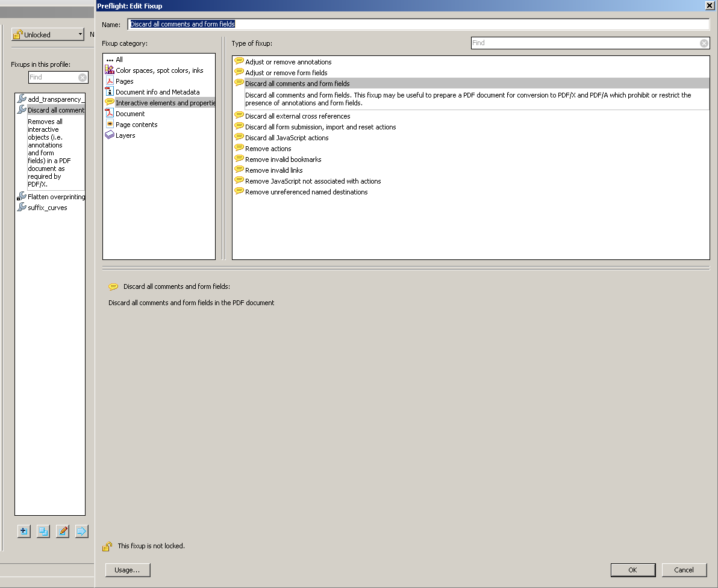Image resolution: width=718 pixels, height=588 pixels.
Task: Click locked wrench icon beside Flatten overprinting
Action: (22, 196)
